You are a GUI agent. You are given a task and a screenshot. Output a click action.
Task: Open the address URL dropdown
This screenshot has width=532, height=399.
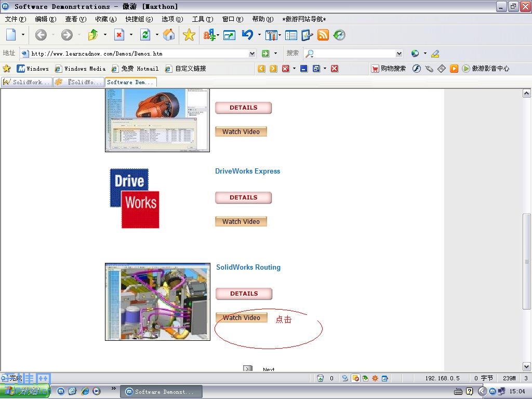pos(252,54)
